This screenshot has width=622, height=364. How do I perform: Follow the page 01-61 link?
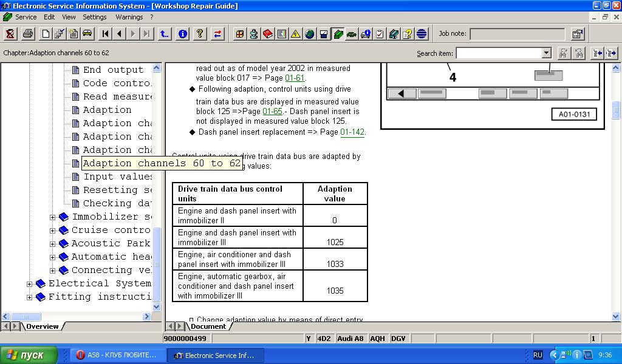click(295, 78)
